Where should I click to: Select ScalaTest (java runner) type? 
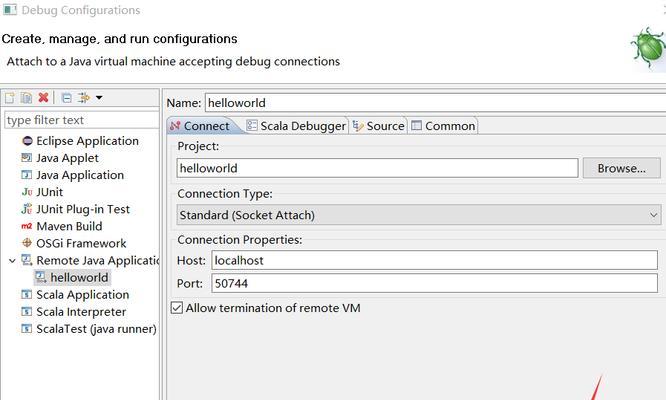pos(96,329)
